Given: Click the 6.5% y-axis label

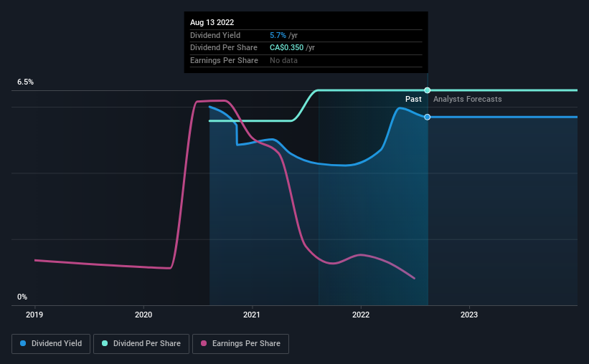Looking at the screenshot, I should [x=25, y=82].
